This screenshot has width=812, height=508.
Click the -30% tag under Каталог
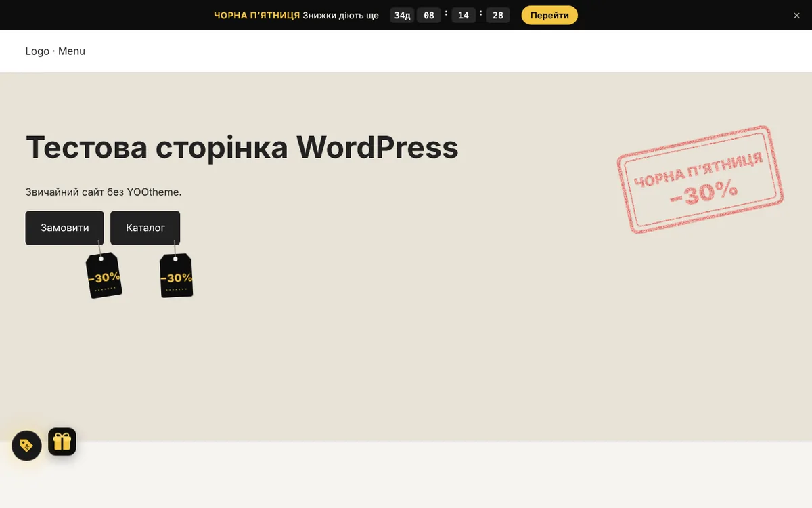click(x=177, y=276)
